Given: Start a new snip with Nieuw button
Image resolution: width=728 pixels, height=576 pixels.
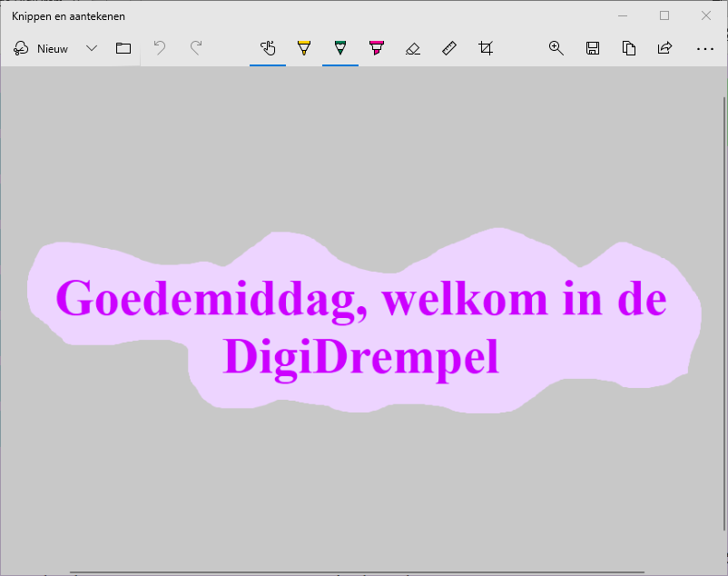Looking at the screenshot, I should (x=41, y=48).
